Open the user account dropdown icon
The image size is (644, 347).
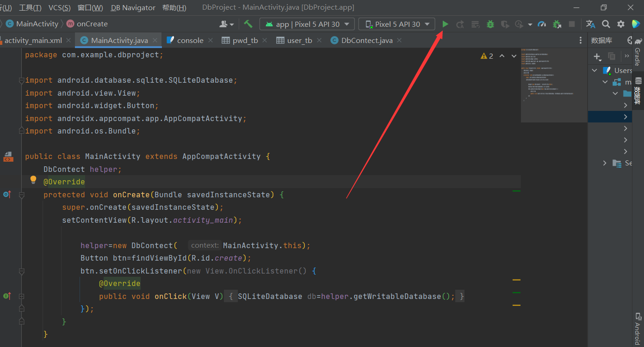point(227,24)
